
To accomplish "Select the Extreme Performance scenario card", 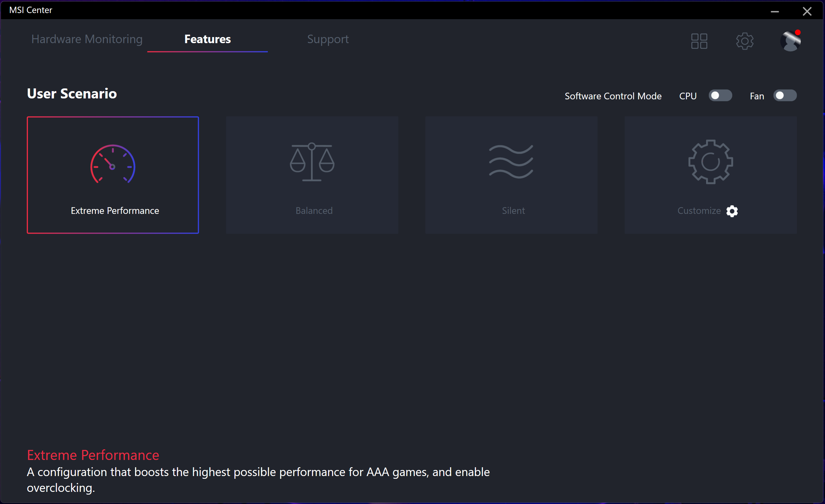I will pos(113,175).
